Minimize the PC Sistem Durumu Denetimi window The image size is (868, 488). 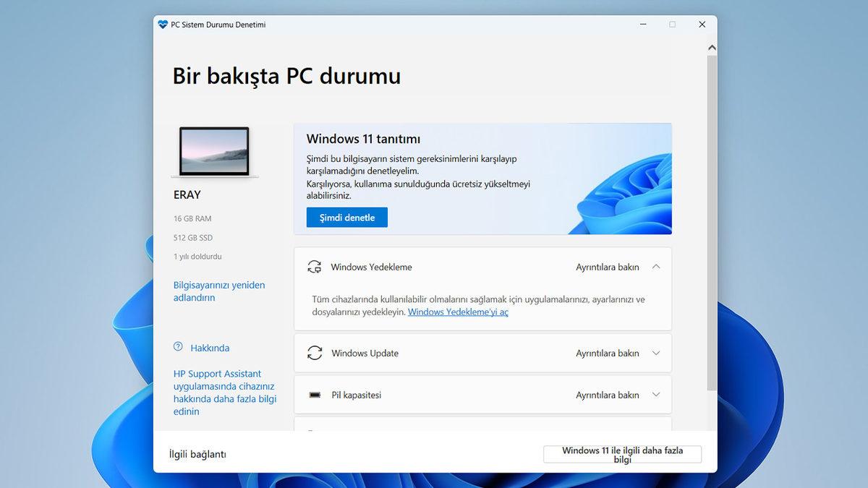pyautogui.click(x=643, y=25)
